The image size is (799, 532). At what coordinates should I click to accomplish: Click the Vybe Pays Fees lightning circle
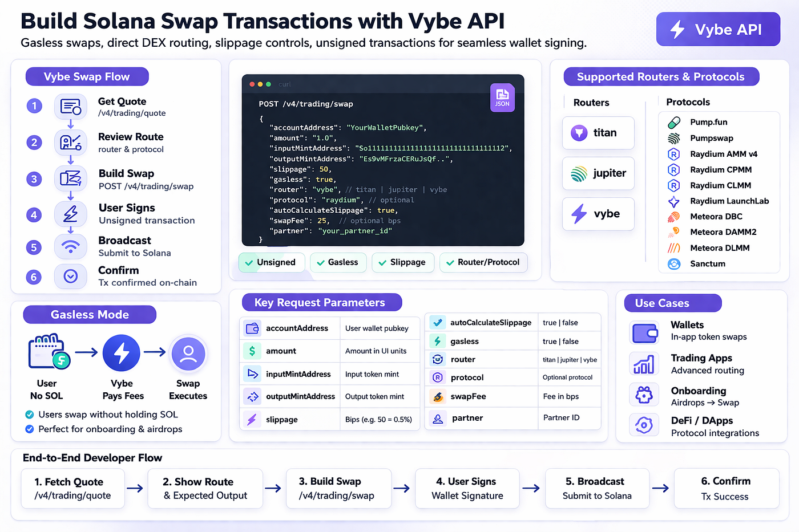(122, 354)
